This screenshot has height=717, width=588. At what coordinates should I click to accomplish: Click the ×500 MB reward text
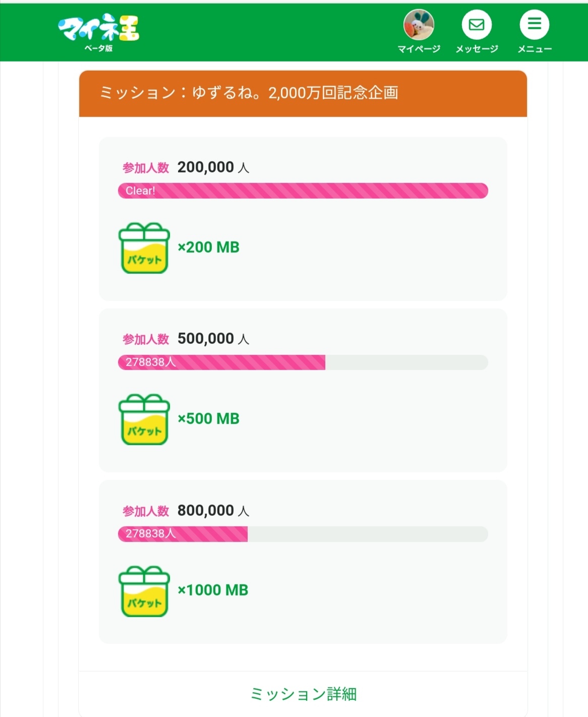click(208, 419)
